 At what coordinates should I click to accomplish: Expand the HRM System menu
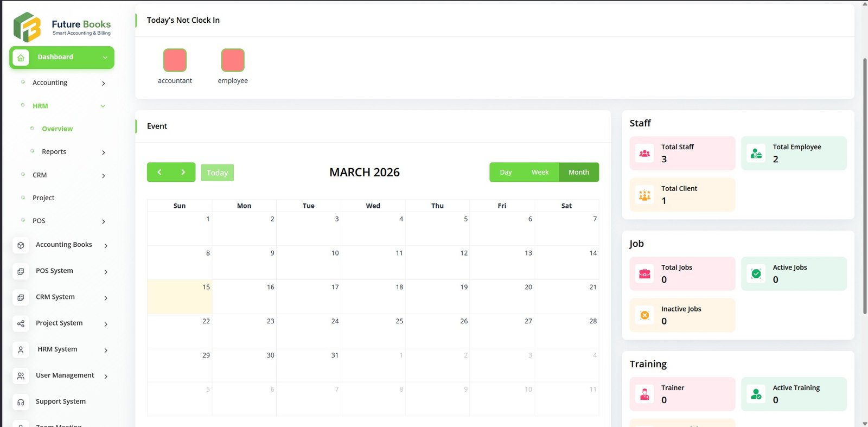105,350
